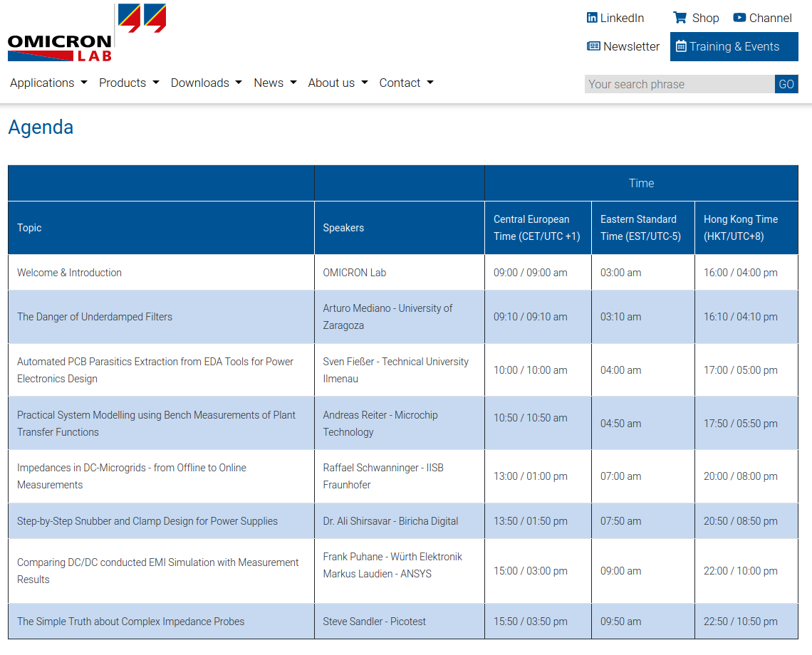
Task: Open the Applications menu
Action: pyautogui.click(x=48, y=83)
